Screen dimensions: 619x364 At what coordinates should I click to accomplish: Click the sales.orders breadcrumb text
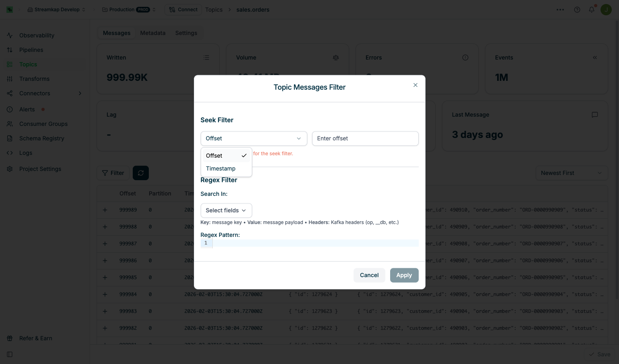253,10
